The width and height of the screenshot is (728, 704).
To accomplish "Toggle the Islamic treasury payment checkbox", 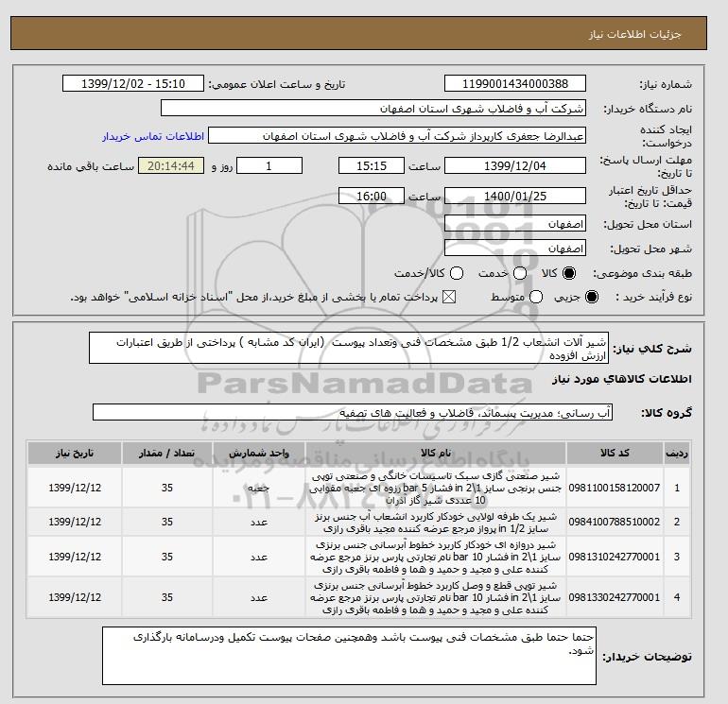I will pyautogui.click(x=449, y=297).
